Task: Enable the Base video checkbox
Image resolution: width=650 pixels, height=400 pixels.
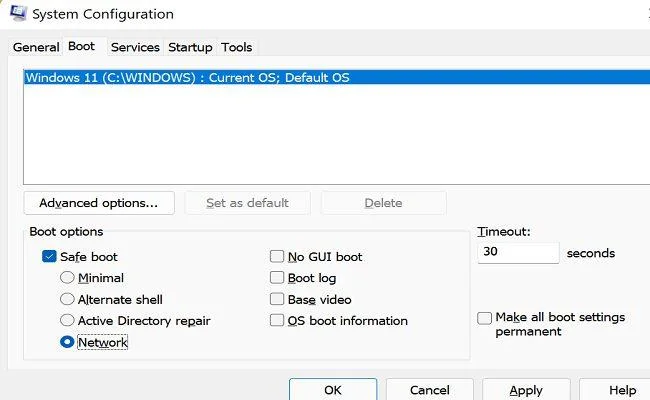Action: pyautogui.click(x=277, y=299)
